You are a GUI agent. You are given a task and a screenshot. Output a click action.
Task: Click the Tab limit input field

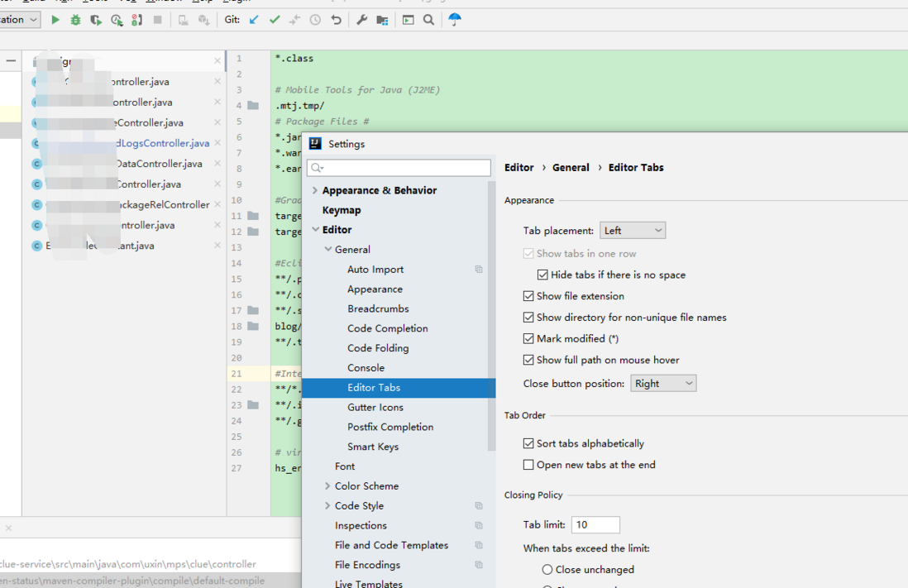[x=595, y=524]
